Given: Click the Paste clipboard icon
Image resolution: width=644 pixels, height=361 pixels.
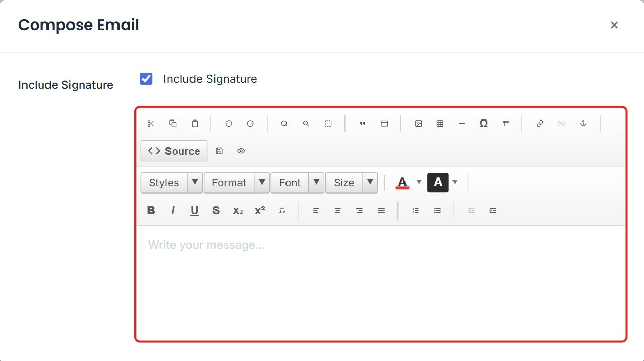Looking at the screenshot, I should (x=195, y=124).
